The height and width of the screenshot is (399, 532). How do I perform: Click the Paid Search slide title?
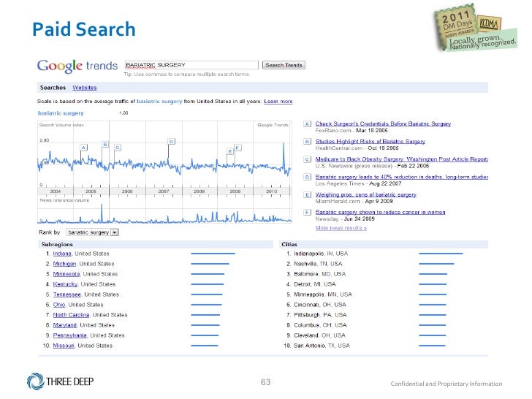point(84,28)
